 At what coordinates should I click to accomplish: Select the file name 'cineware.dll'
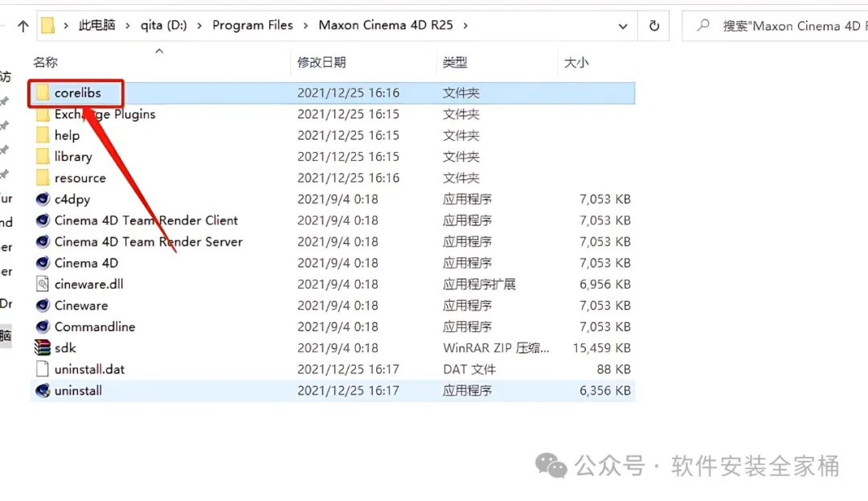88,284
